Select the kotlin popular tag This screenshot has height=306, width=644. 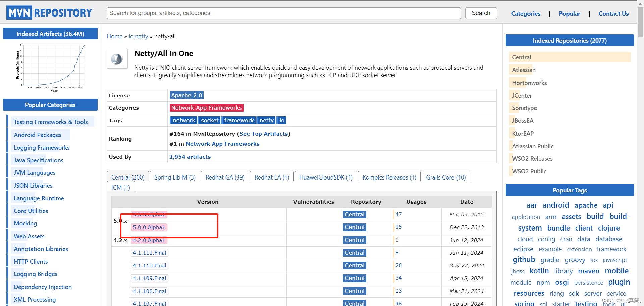tap(539, 271)
